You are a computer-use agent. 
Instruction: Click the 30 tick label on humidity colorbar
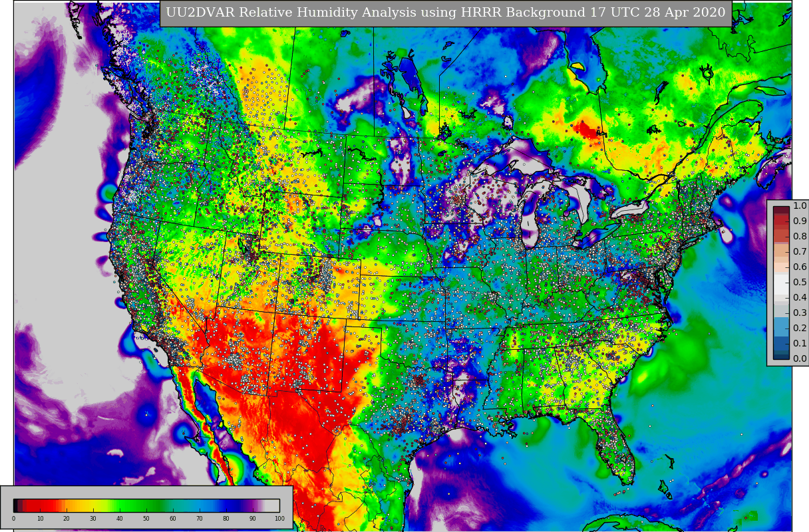[93, 519]
